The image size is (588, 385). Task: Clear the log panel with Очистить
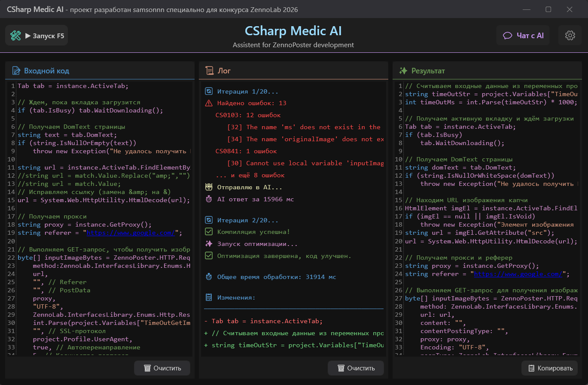356,368
